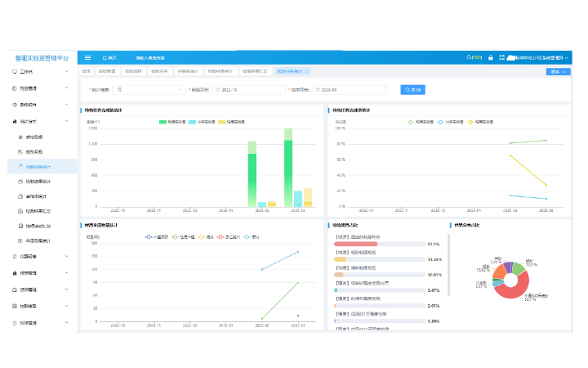
Task: Click the orange slice of donut chart
Action: pos(498,272)
